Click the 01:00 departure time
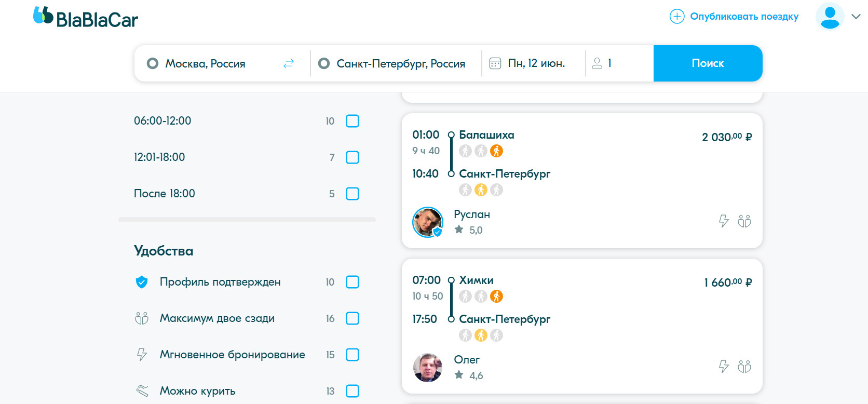This screenshot has width=868, height=404. point(426,135)
